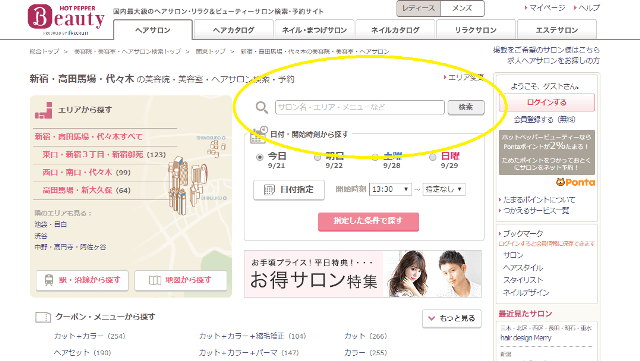Click the 地図から探す button
Viewport: 640px width, 361px height.
coord(180,280)
